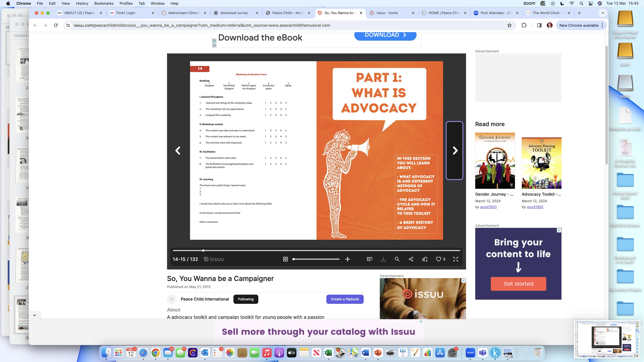
Task: Click the zoom-in plus icon
Action: [347, 259]
